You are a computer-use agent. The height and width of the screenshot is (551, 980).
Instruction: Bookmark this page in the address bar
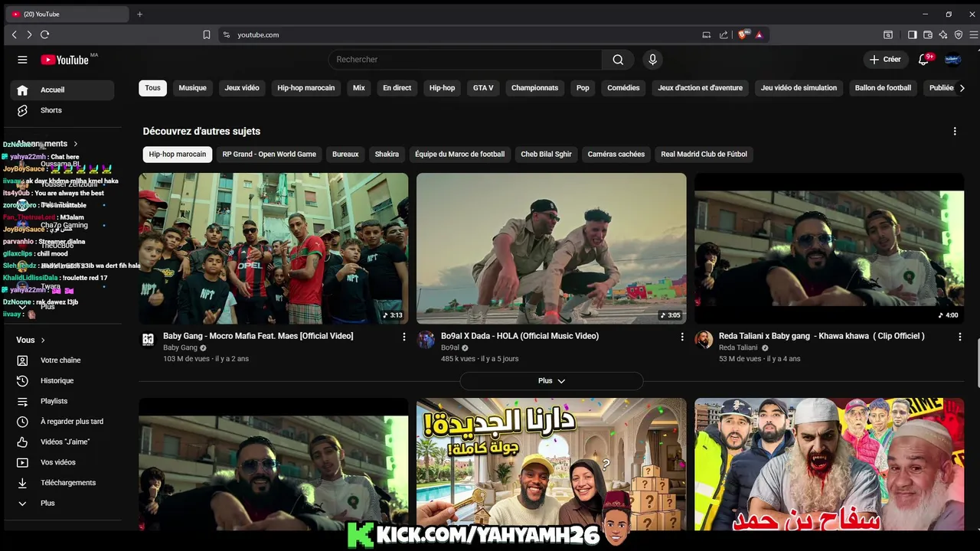tap(207, 34)
